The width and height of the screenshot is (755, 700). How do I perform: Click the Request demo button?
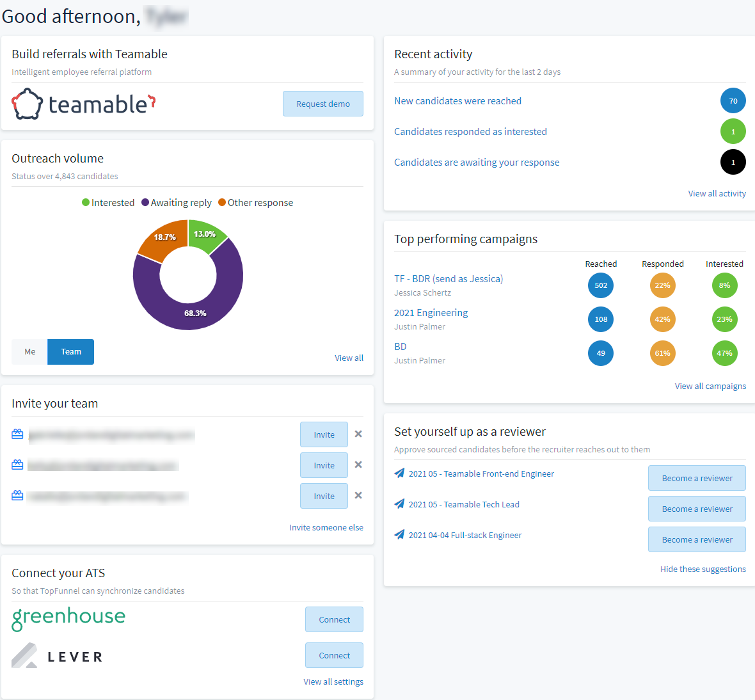323,103
